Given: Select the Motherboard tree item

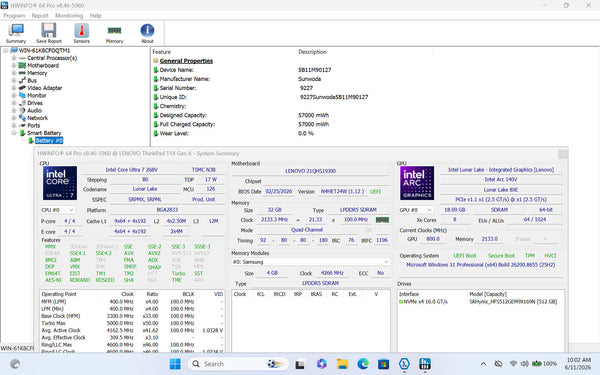Looking at the screenshot, I should 43,65.
